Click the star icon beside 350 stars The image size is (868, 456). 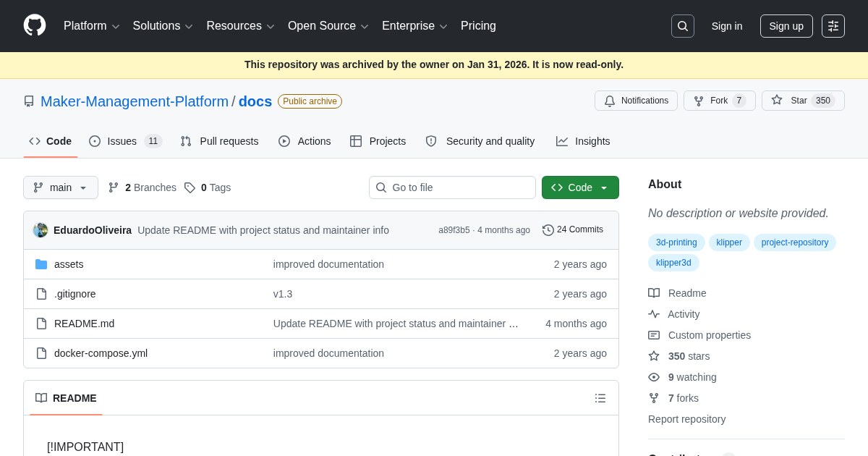click(654, 356)
